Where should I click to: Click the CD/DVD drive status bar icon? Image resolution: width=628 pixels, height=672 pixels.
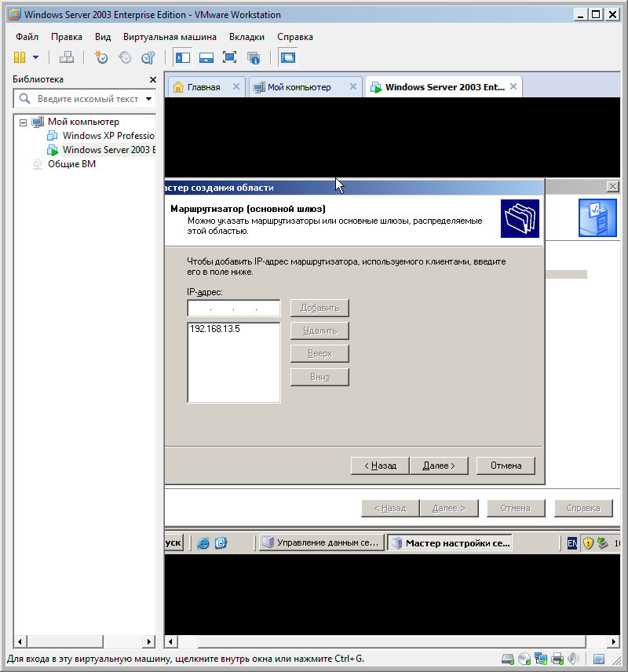tap(524, 659)
